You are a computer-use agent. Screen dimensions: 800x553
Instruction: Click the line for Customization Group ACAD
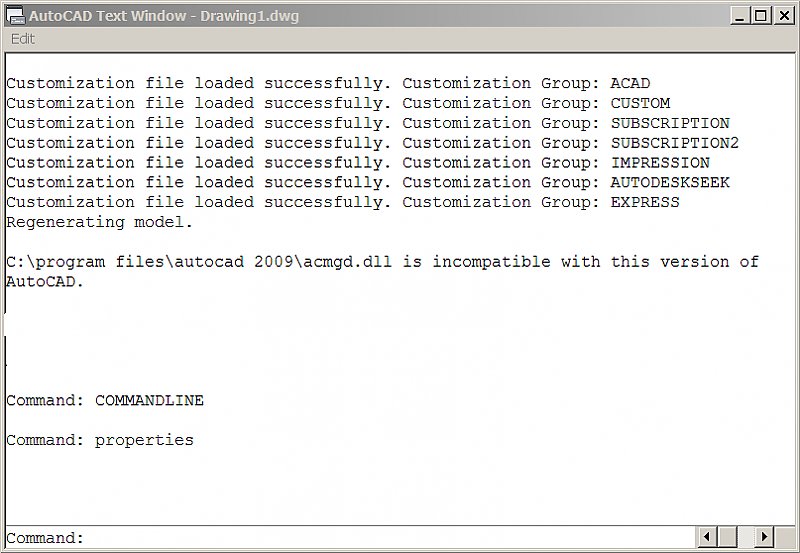pos(328,83)
